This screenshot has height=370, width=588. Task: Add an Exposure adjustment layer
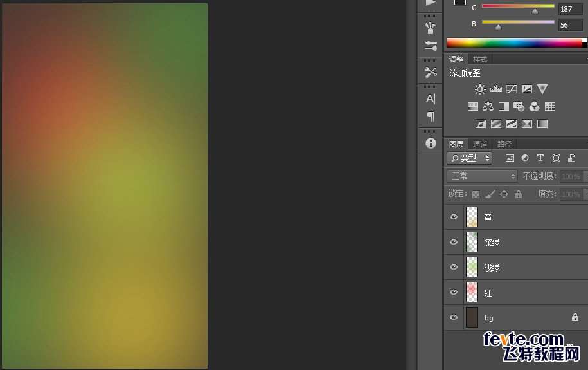(526, 89)
